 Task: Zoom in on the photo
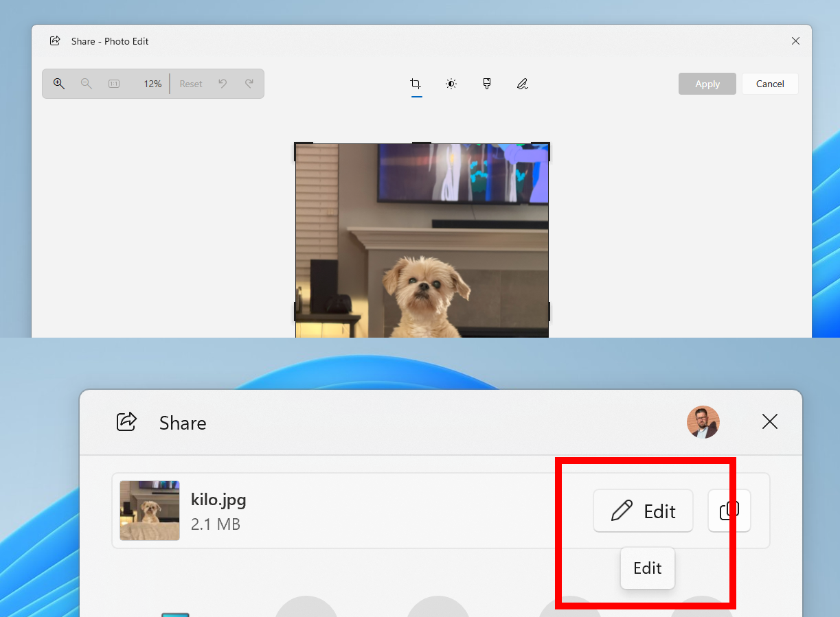(x=59, y=83)
